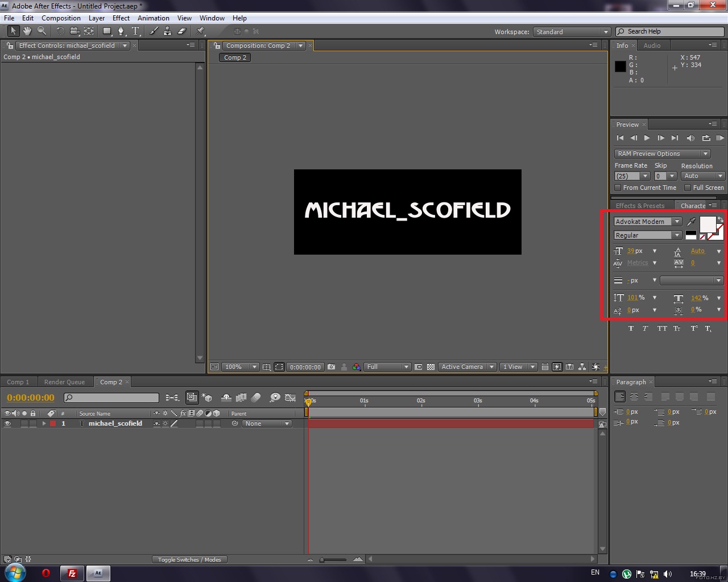
Task: Select the Unified Camera tool
Action: click(75, 31)
